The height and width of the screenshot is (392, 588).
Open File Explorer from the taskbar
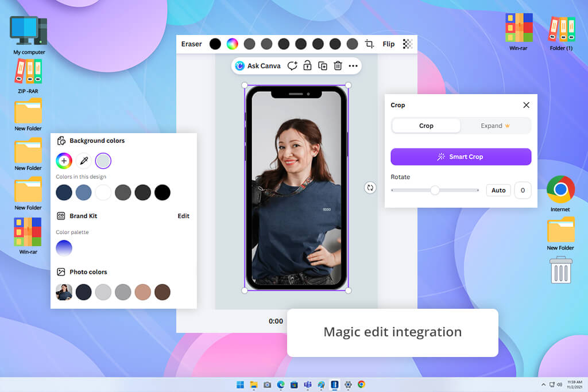point(254,385)
